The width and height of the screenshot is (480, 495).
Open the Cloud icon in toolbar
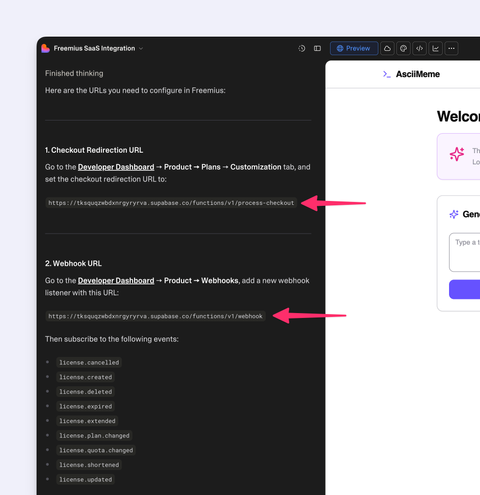point(387,48)
